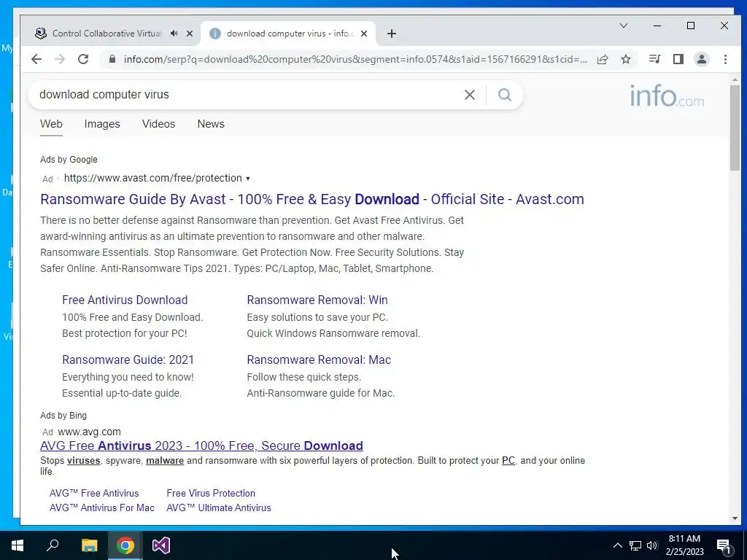Image resolution: width=747 pixels, height=560 pixels.
Task: Bookmark this page with the star icon
Action: click(x=626, y=59)
